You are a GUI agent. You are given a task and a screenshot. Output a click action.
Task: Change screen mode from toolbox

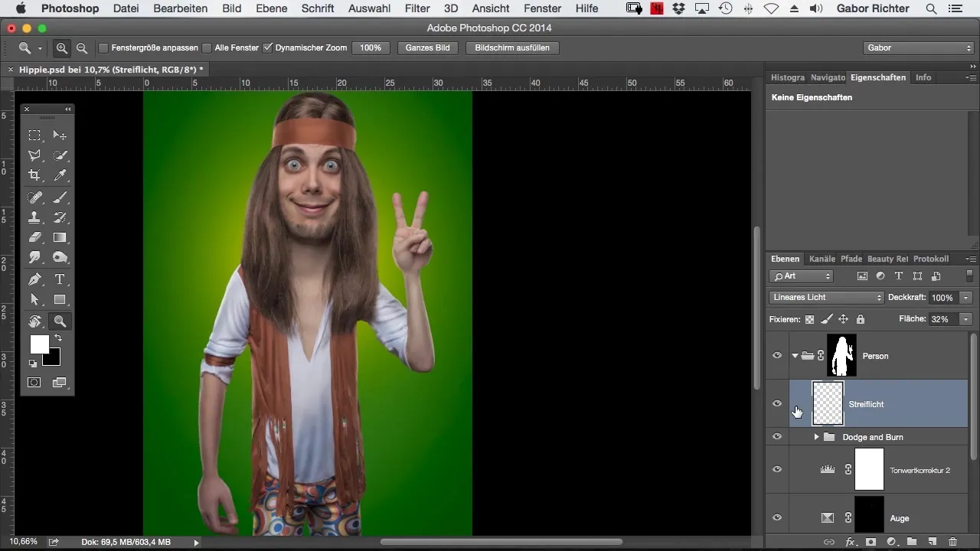(x=60, y=382)
